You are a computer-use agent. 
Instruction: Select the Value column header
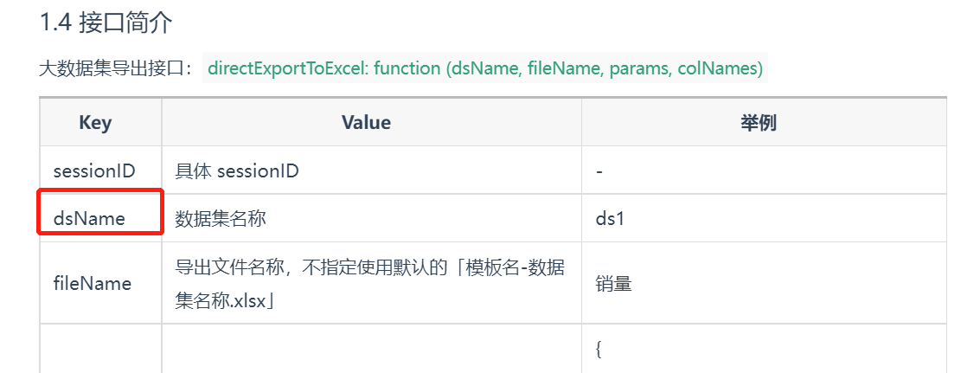(366, 122)
